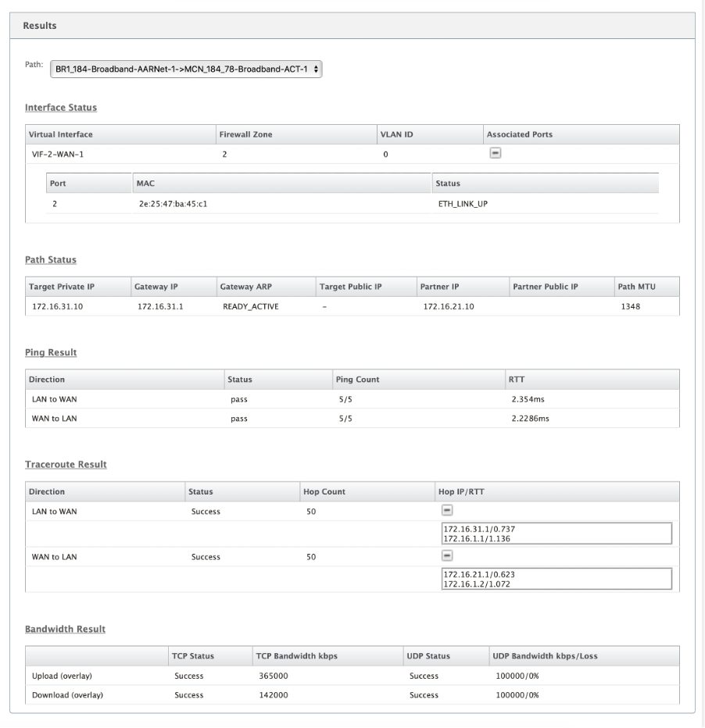705x728 pixels.
Task: Click the Upload TCP bandwidth value 365000
Action: (274, 676)
